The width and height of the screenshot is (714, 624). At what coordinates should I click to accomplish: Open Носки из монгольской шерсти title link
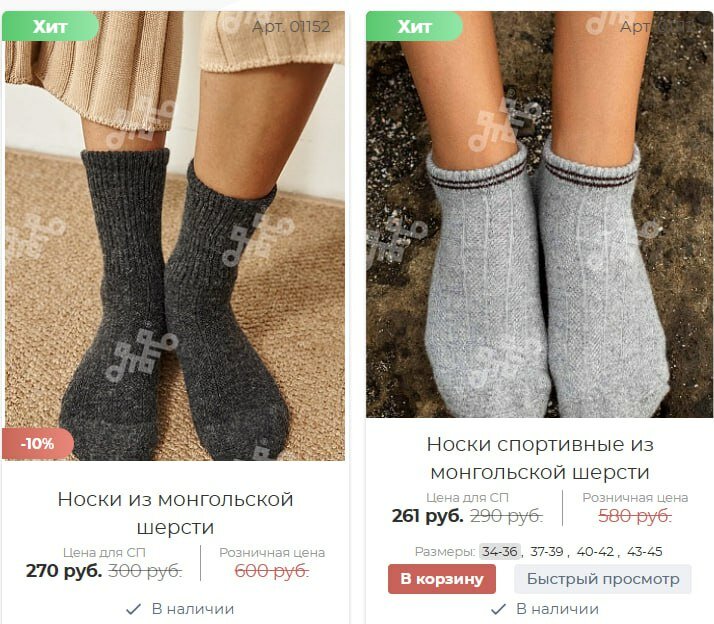pyautogui.click(x=175, y=513)
